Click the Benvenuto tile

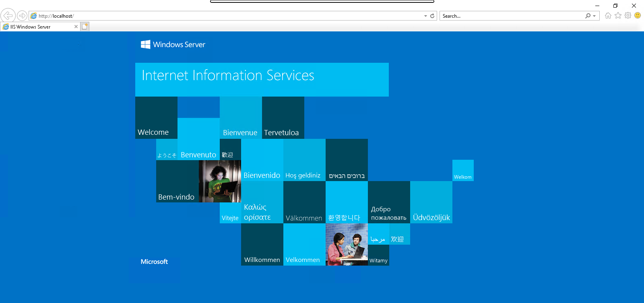(198, 139)
